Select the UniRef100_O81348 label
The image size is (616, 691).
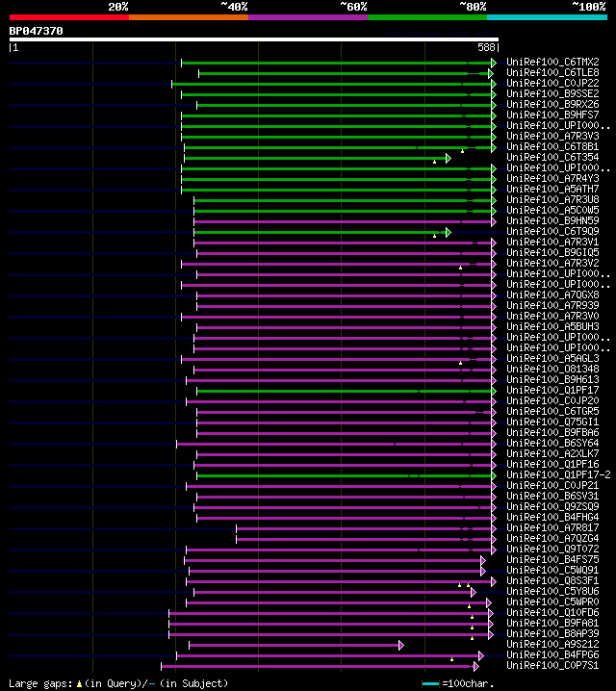tap(552, 369)
